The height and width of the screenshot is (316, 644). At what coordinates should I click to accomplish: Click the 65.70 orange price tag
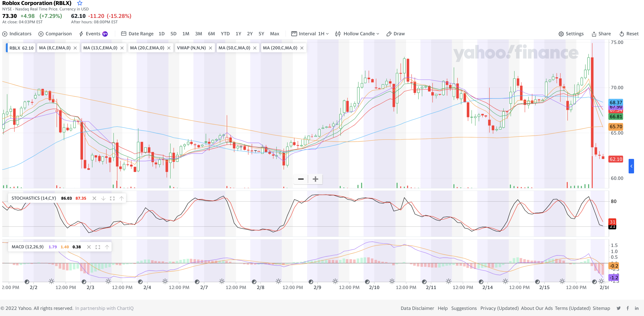[616, 127]
